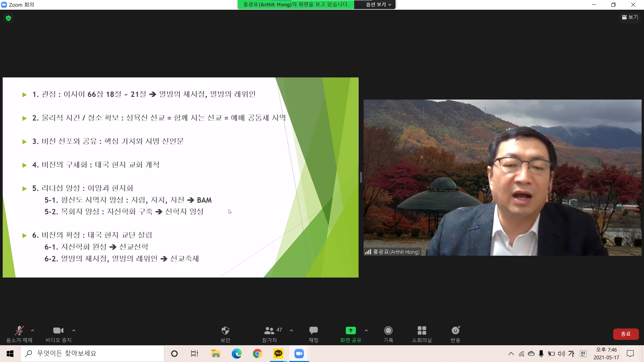Open KakaoTalk from the taskbar
This screenshot has width=644, height=362.
[278, 353]
